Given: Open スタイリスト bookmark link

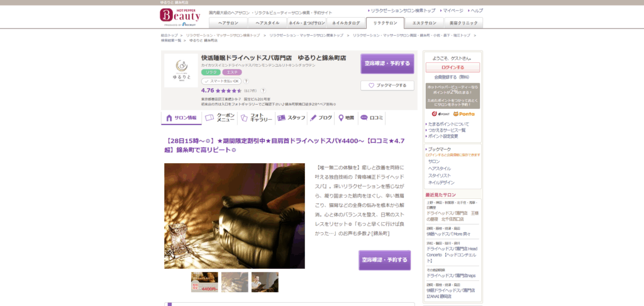Looking at the screenshot, I should tap(440, 176).
